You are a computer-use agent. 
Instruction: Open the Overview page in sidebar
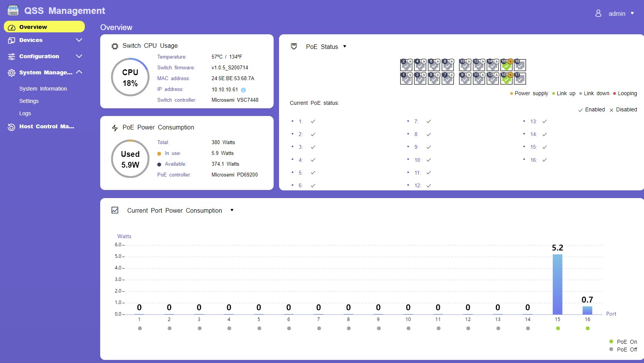(44, 27)
